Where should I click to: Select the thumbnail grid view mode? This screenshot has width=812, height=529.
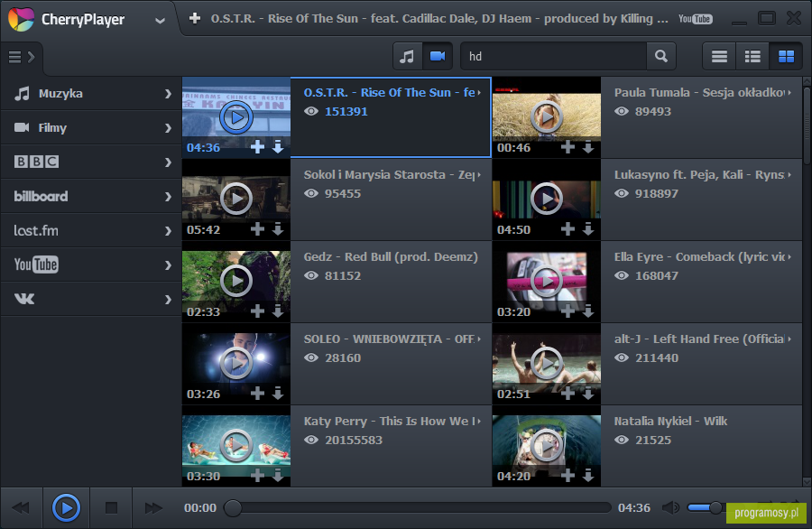[786, 56]
